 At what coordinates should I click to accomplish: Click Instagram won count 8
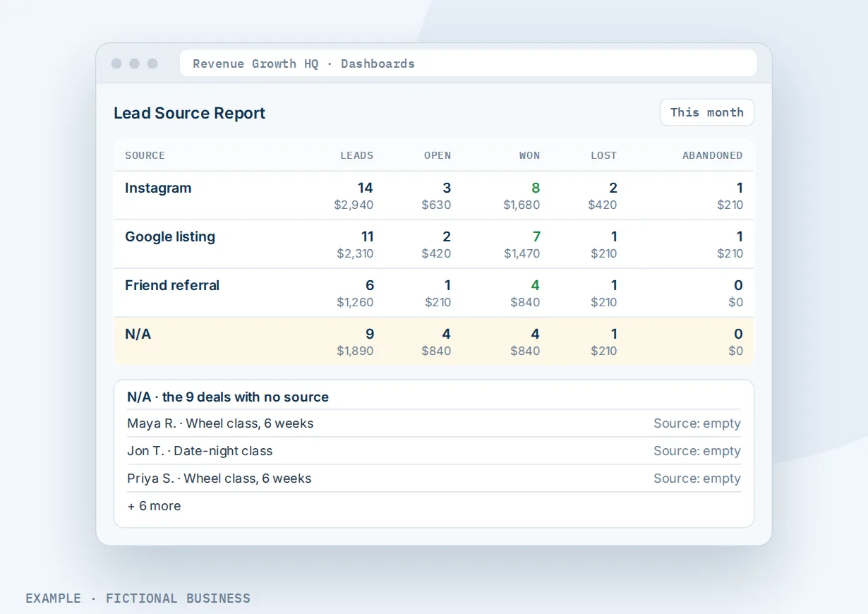click(536, 188)
